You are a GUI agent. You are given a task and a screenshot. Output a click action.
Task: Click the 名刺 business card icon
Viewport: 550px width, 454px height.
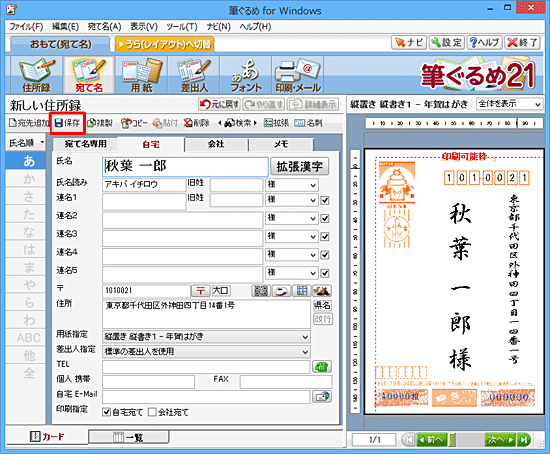pos(308,123)
